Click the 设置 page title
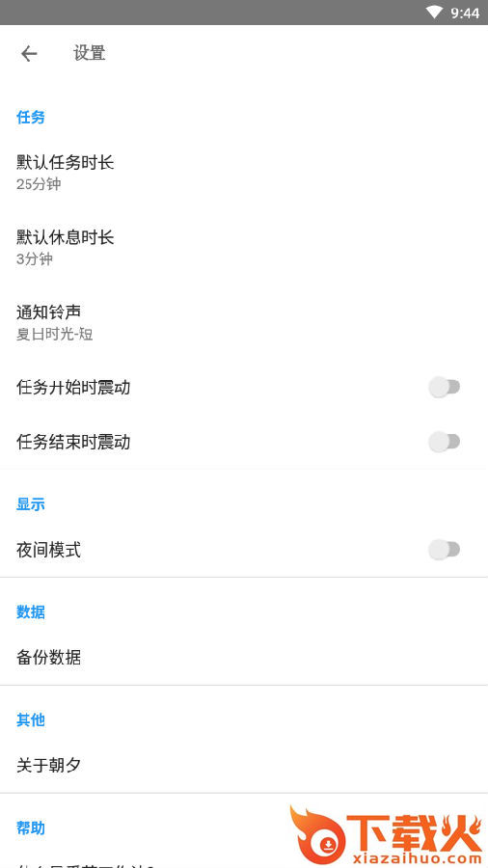 pyautogui.click(x=89, y=54)
